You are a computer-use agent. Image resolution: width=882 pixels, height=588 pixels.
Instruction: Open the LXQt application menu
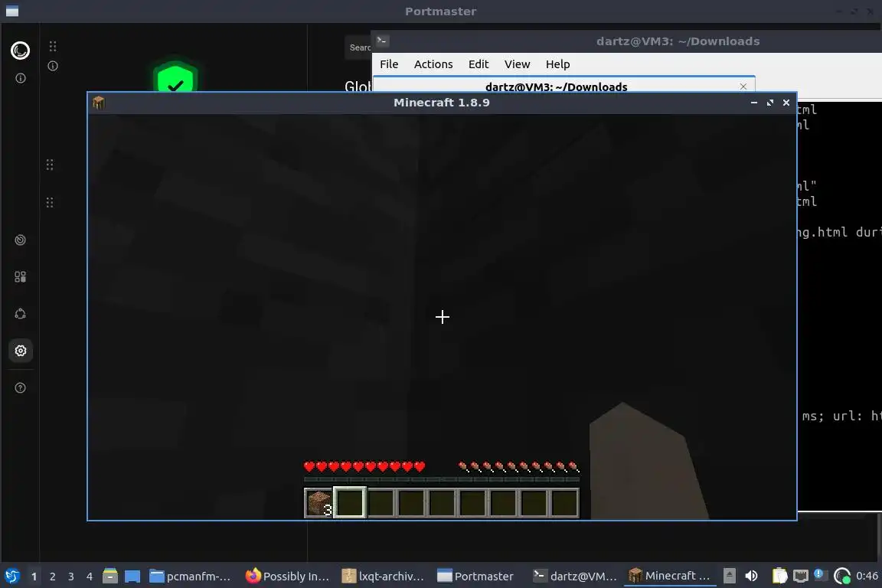click(x=11, y=576)
